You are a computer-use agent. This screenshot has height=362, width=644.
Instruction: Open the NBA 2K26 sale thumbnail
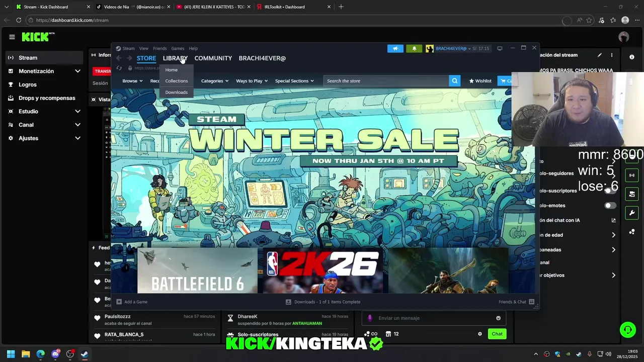323,270
